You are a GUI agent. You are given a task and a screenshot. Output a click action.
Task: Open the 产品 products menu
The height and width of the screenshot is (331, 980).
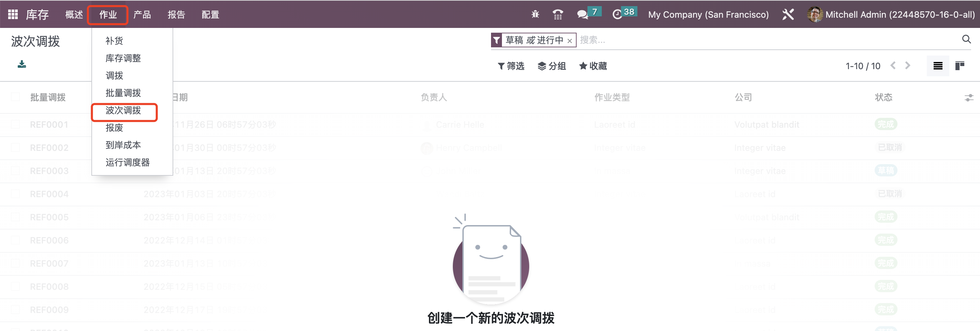point(142,14)
